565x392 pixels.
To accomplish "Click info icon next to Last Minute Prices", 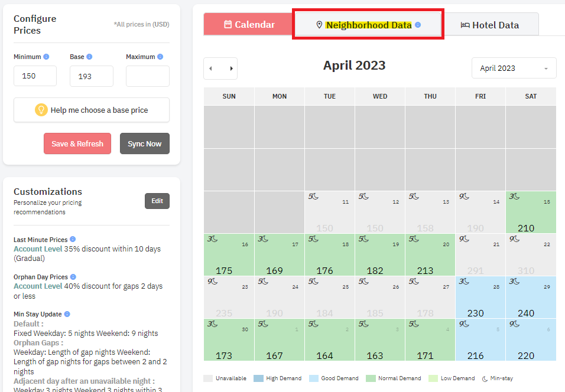I will tap(73, 239).
